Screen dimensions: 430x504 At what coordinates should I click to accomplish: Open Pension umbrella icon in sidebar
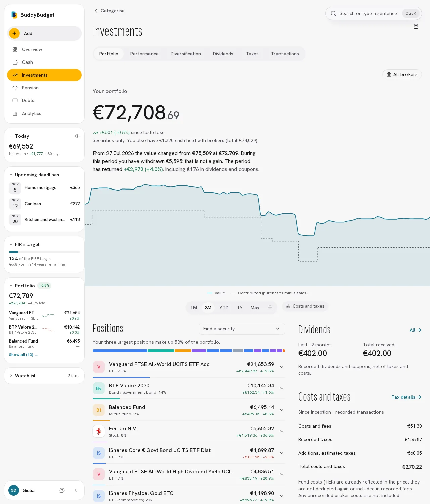click(x=15, y=88)
